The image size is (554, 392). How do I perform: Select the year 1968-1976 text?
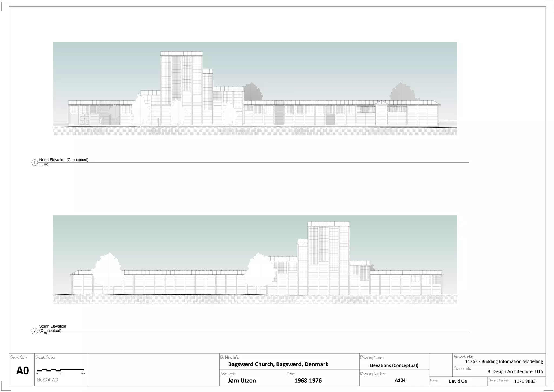point(308,381)
